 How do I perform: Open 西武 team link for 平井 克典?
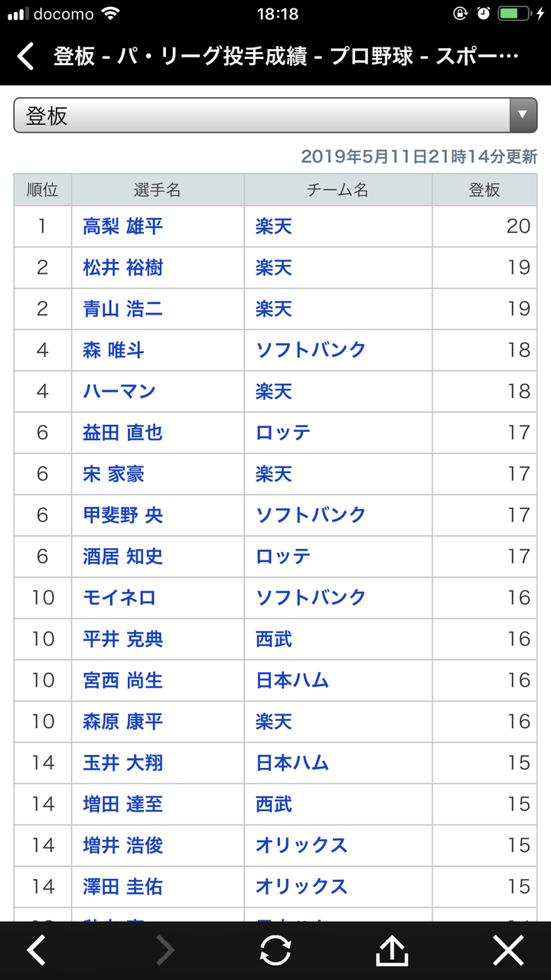[274, 639]
